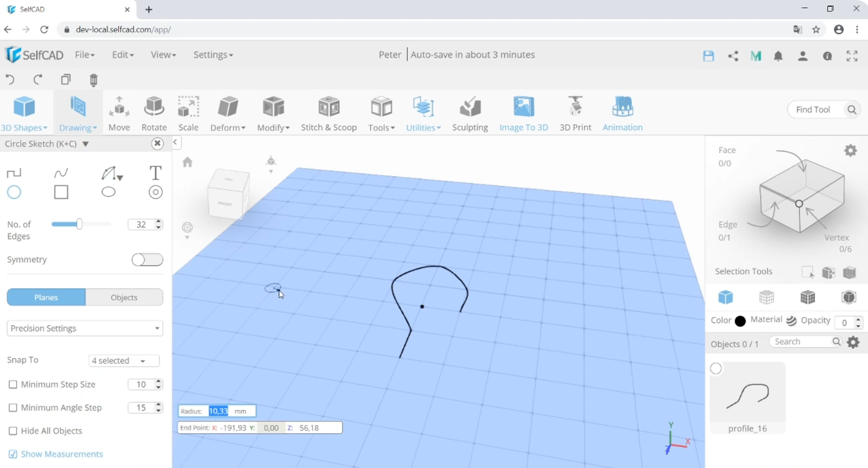Open the view settings gear icon
Viewport: 868px width, 468px height.
coord(850,151)
